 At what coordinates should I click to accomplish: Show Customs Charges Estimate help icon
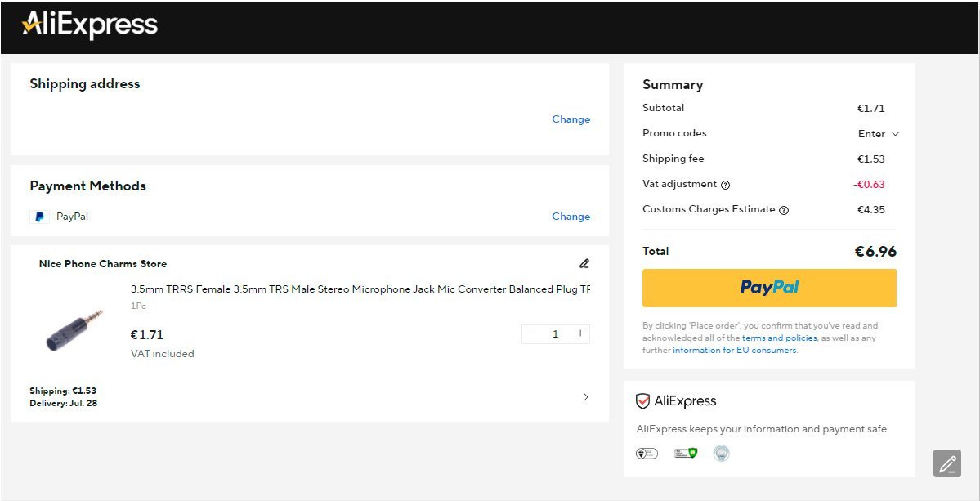pos(784,211)
